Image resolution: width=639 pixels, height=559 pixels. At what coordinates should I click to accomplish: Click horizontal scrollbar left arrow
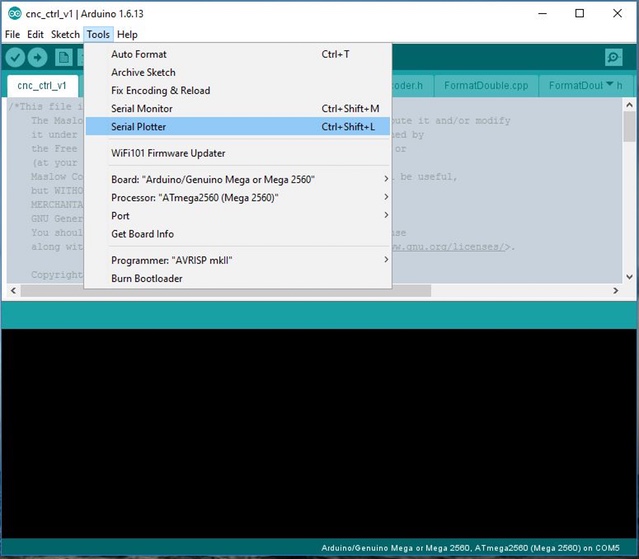tap(13, 291)
